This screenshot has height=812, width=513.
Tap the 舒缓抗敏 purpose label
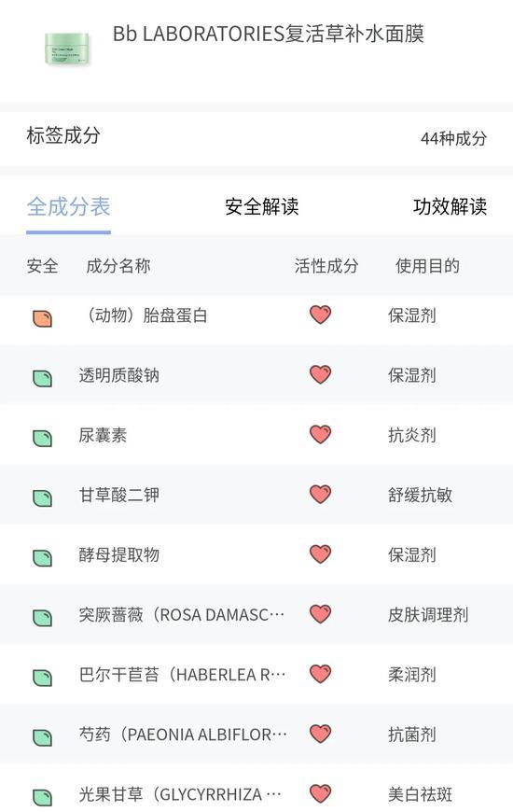point(420,495)
